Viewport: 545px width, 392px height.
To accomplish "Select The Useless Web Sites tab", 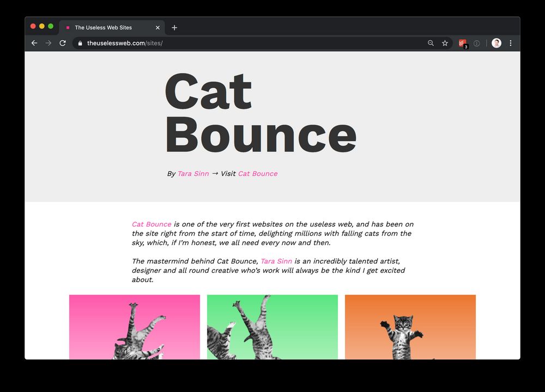I will (x=112, y=27).
